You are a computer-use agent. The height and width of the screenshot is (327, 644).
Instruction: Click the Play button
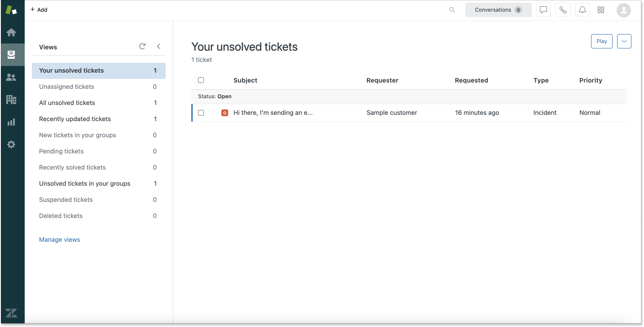[x=601, y=41]
